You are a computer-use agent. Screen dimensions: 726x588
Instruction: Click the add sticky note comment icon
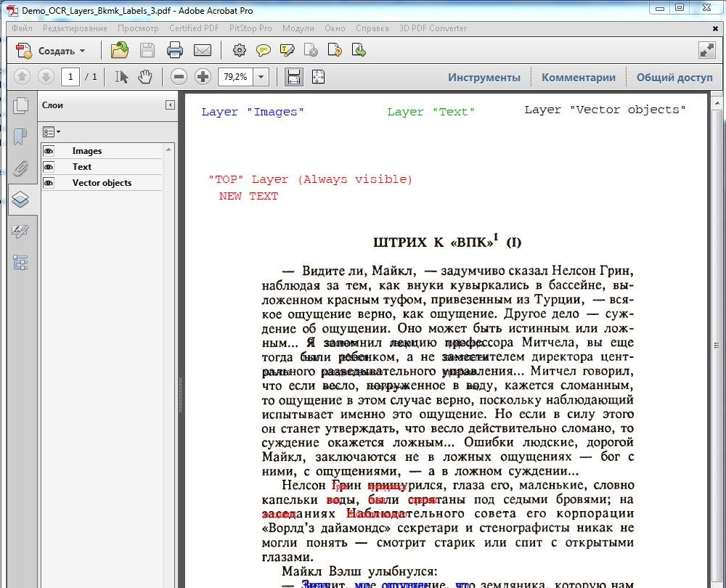coord(263,50)
